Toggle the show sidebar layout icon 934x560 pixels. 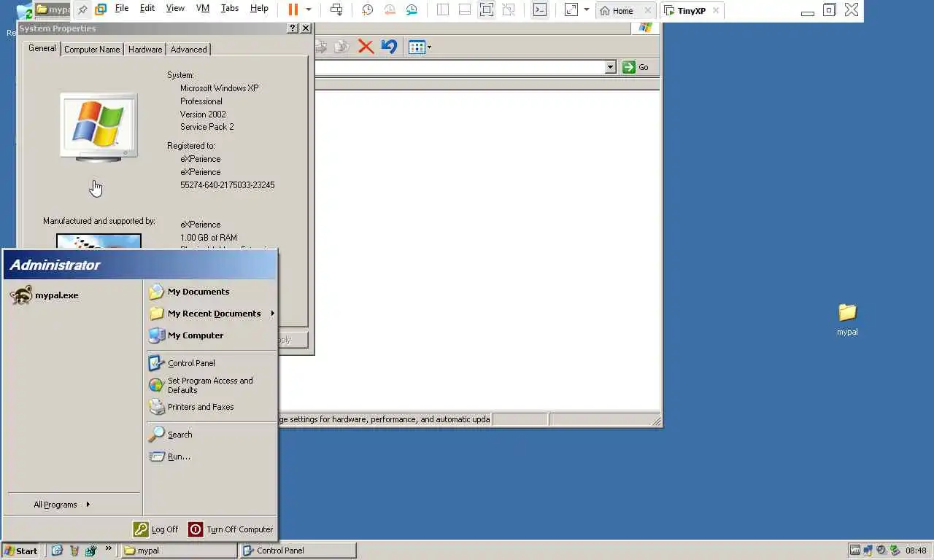pos(443,9)
